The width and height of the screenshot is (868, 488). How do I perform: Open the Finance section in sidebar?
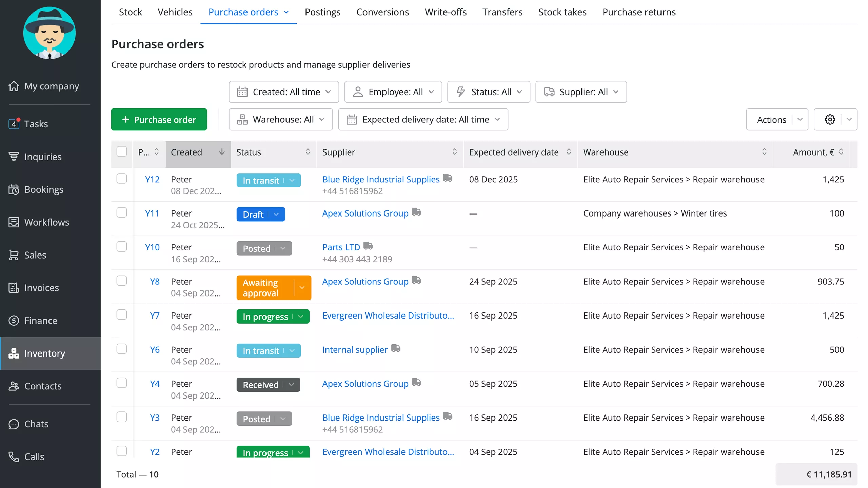point(41,320)
